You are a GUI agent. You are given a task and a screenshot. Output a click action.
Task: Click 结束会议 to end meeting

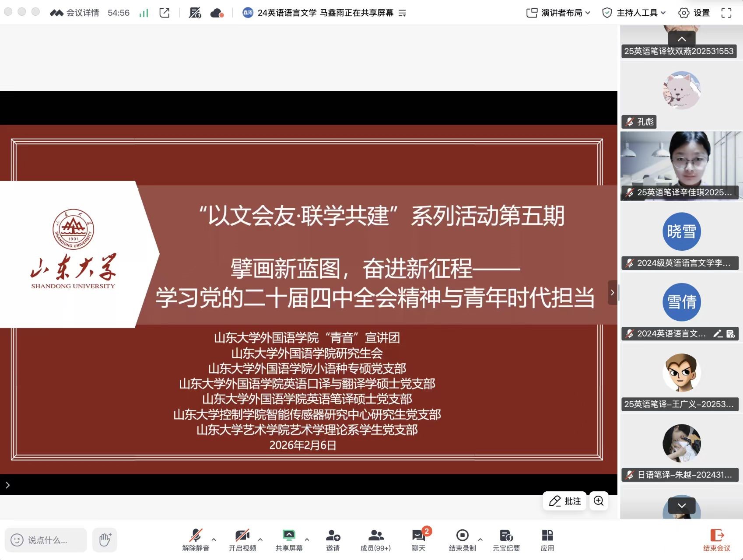point(716,539)
